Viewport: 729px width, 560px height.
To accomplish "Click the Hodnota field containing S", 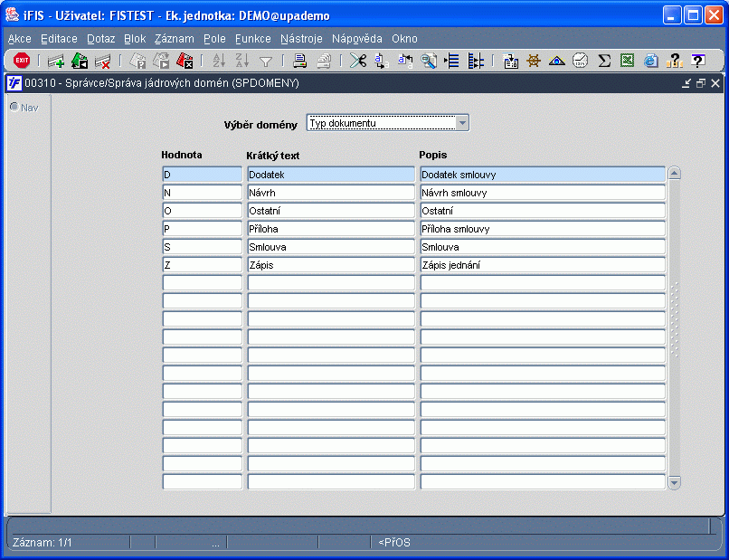I will click(203, 247).
